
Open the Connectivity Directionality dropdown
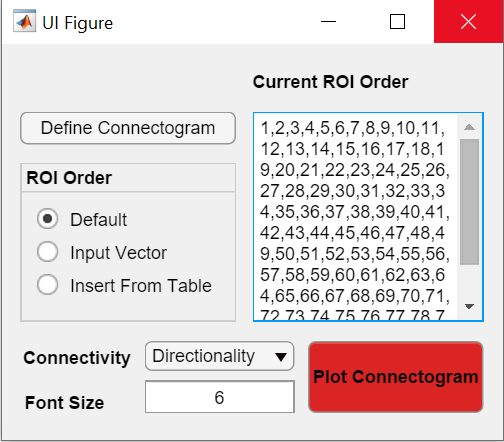[219, 356]
